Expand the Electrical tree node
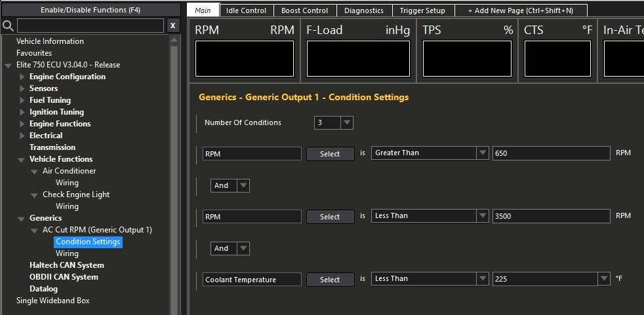The width and height of the screenshot is (644, 315). 22,136
